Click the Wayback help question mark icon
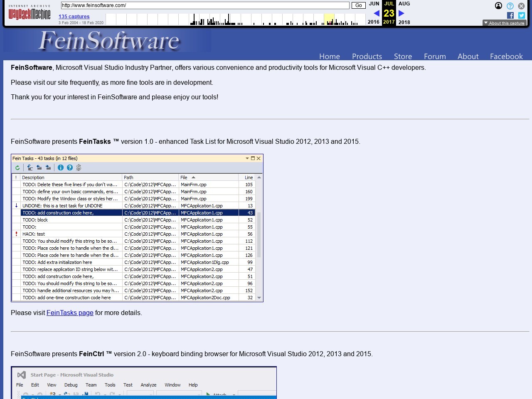 point(510,6)
